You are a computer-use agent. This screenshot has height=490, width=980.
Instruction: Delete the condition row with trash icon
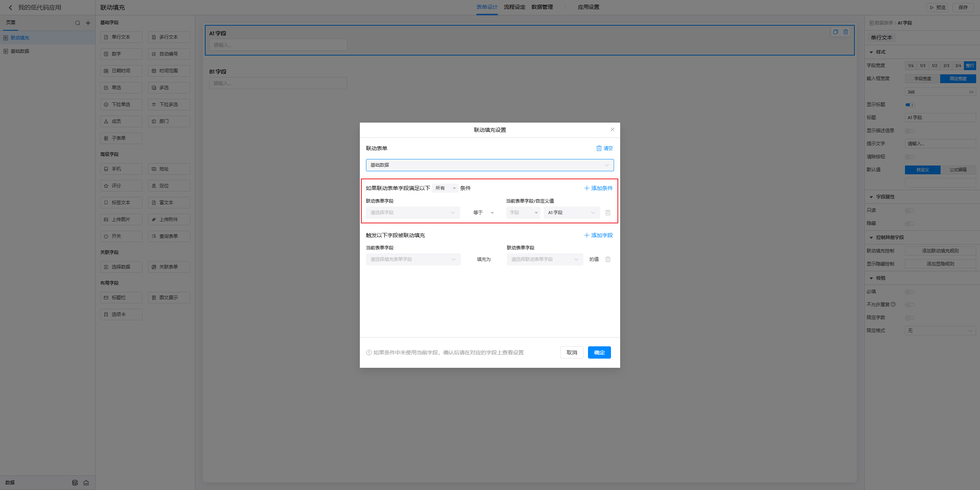(608, 213)
